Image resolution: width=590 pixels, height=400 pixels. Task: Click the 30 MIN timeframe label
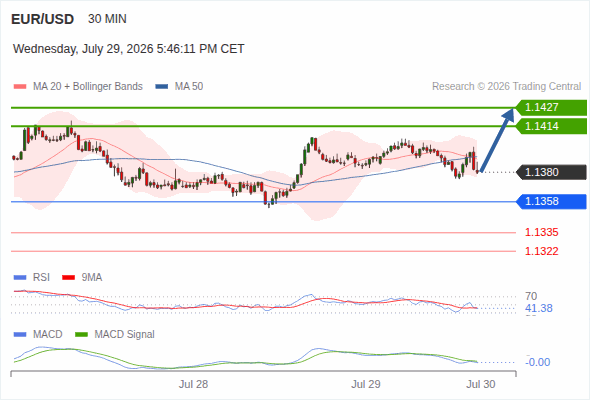(x=107, y=19)
